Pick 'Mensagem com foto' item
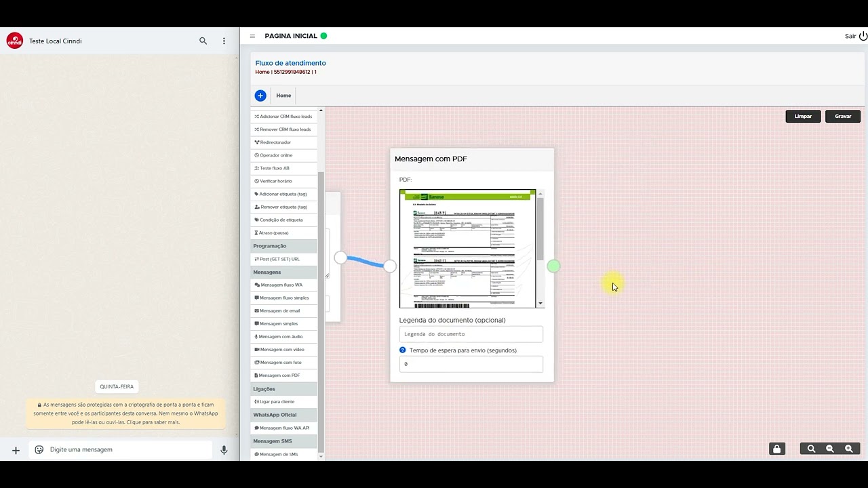Screen dimensions: 868x488 tap(283, 362)
